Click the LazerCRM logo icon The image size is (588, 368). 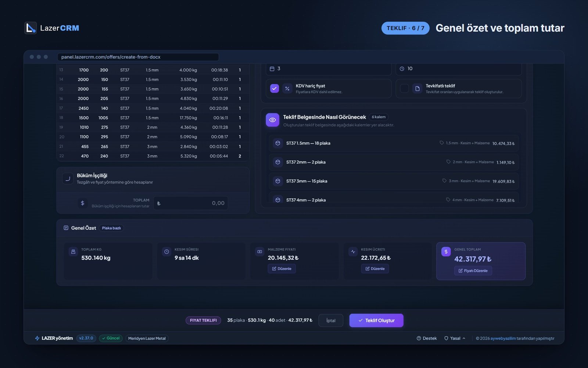31,28
